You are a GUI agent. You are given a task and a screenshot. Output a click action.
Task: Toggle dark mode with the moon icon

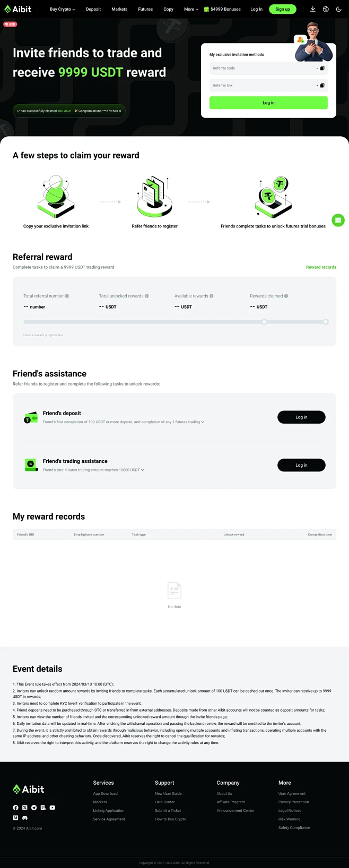338,9
